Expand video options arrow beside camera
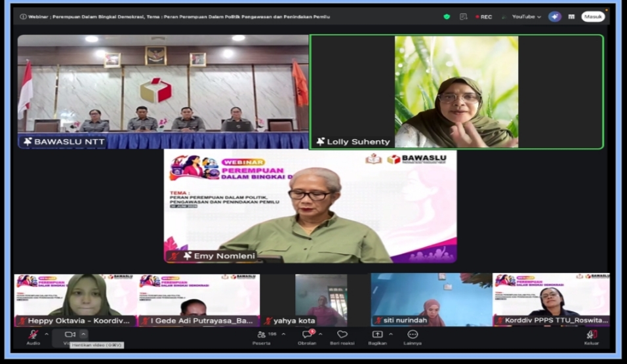 coord(83,334)
